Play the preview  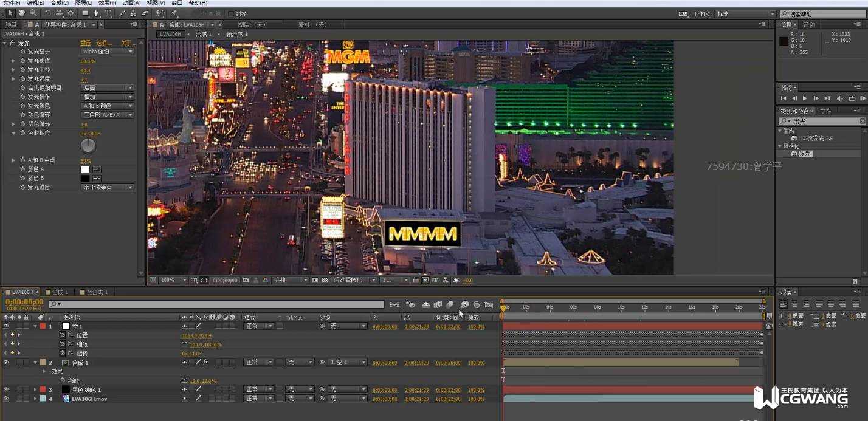point(805,98)
